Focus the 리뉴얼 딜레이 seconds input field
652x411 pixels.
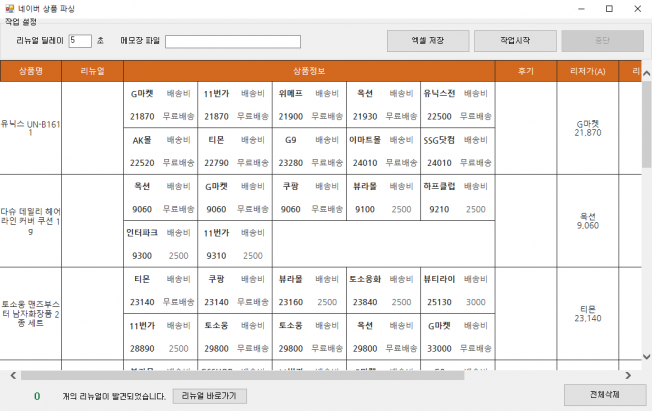tap(80, 41)
